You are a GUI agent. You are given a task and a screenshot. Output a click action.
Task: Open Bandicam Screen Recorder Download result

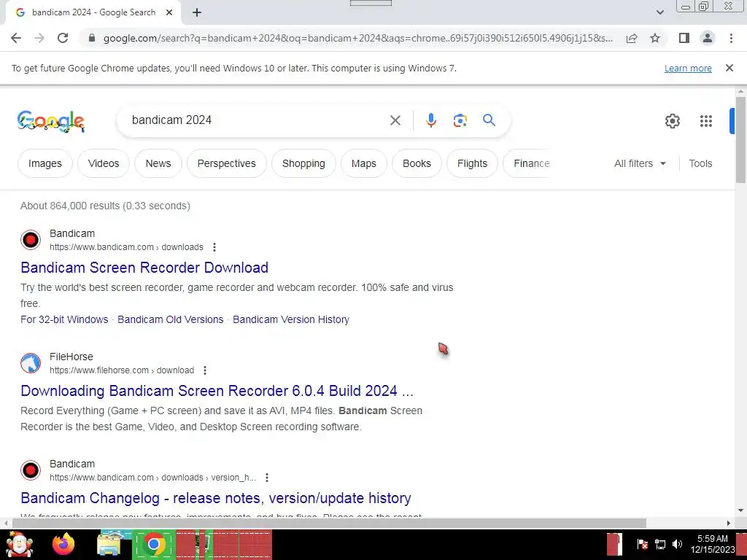144,268
